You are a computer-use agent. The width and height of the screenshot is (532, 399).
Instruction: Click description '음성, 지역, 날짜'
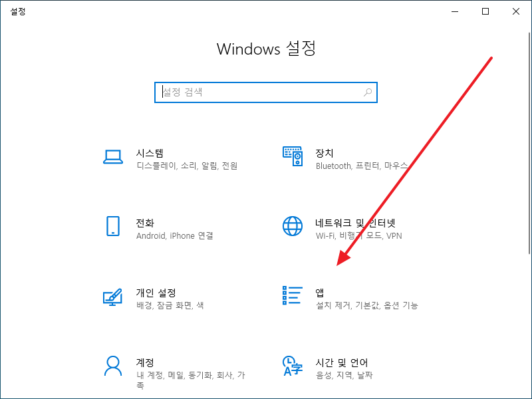(x=344, y=376)
